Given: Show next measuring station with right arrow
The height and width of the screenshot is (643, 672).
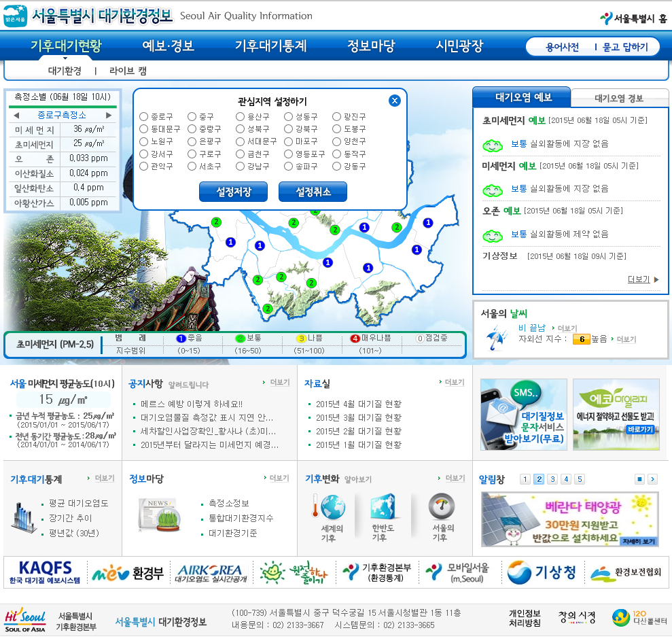Looking at the screenshot, I should [108, 115].
